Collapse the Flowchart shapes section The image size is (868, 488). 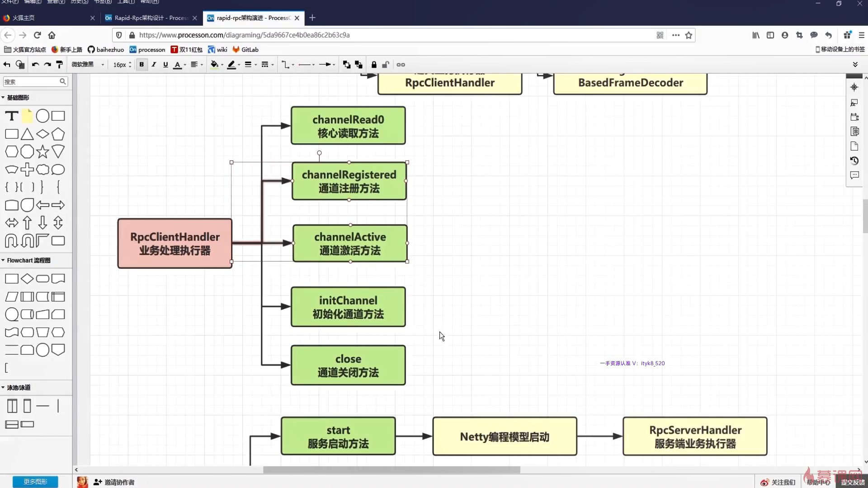coord(26,260)
